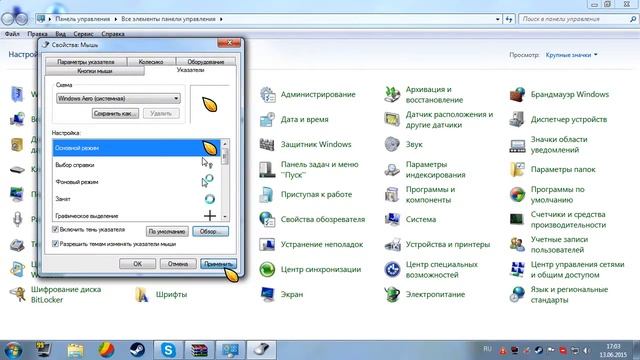Open Центр управления сетями link
This screenshot has height=360, width=640.
pos(578,269)
